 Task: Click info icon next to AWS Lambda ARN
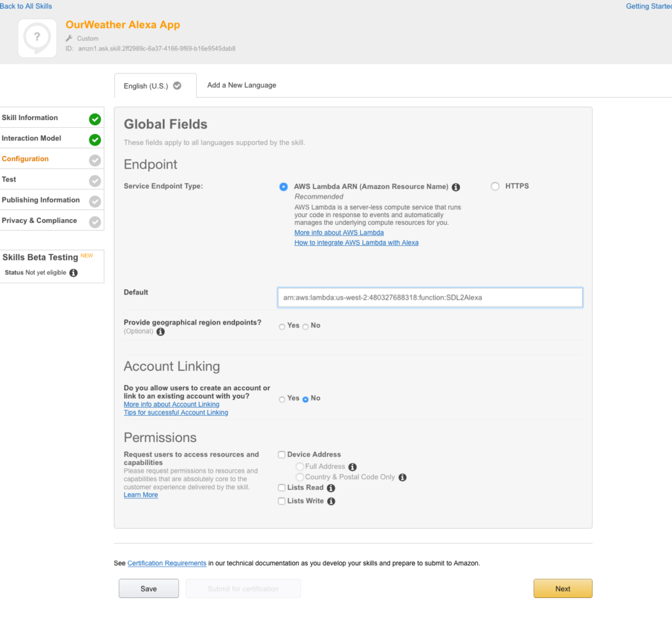(x=456, y=187)
